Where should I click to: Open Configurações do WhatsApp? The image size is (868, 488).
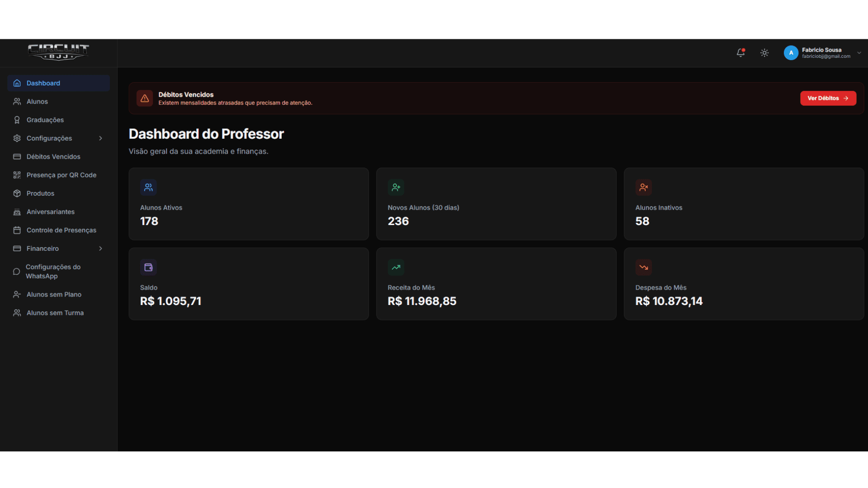[x=53, y=271]
